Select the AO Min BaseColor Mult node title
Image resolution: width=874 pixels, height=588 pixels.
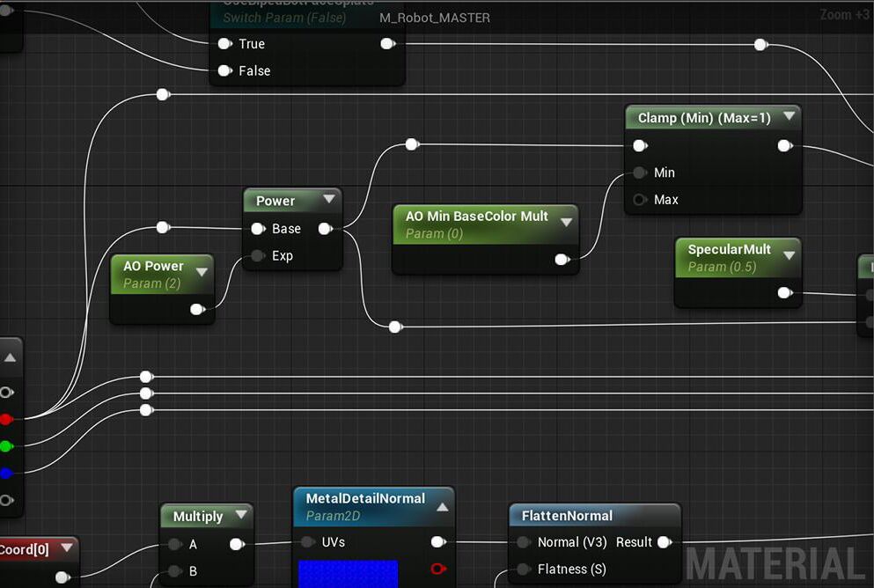[x=476, y=217]
